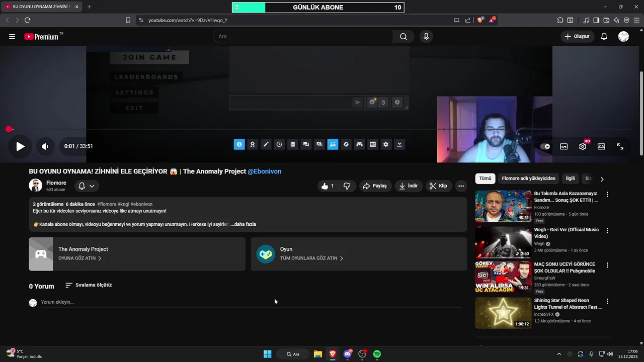
Task: Like the video with thumbs up
Action: point(328,186)
